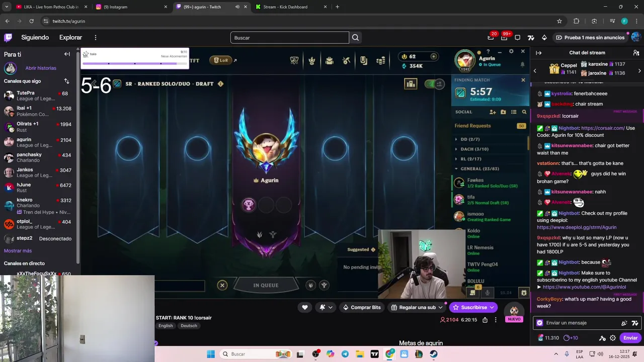Open ibai channel in sidebar
The image size is (644, 362).
click(38, 111)
